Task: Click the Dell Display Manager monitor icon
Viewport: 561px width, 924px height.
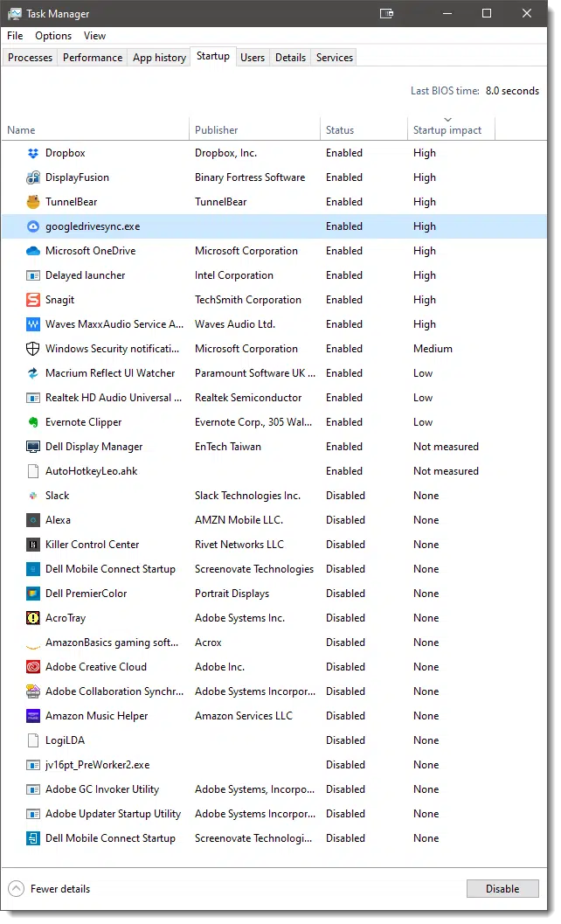Action: [x=33, y=447]
